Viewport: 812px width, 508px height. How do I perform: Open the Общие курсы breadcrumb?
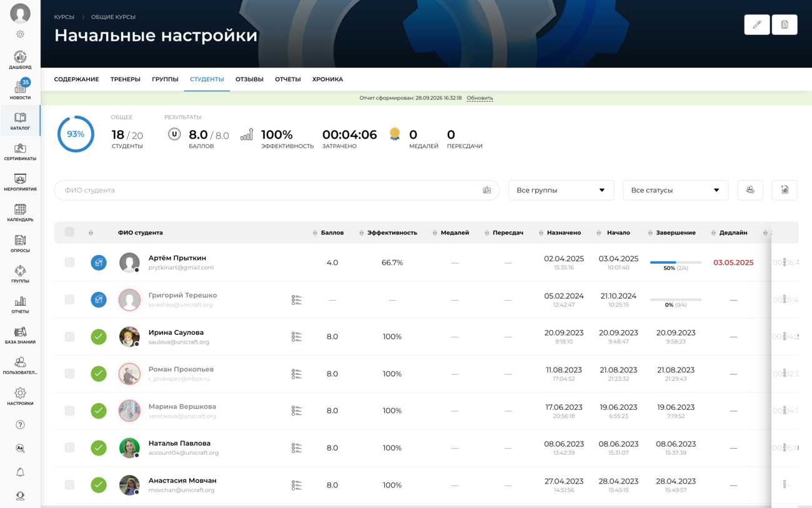tap(113, 17)
